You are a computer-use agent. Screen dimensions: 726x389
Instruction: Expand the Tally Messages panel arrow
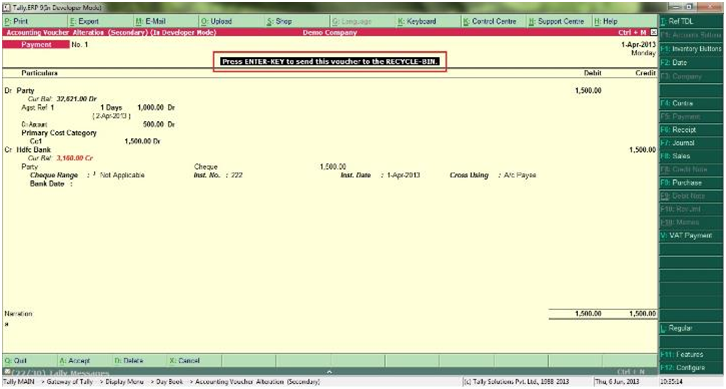click(329, 372)
